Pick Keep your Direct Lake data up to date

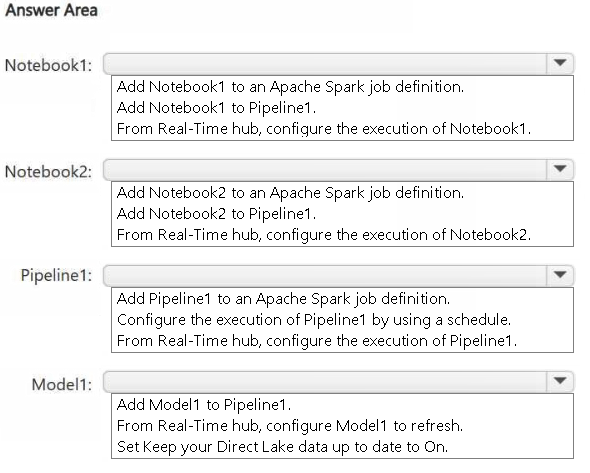[x=282, y=447]
